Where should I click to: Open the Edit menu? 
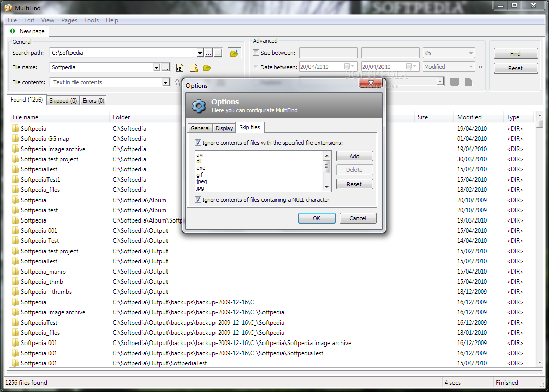[x=29, y=20]
